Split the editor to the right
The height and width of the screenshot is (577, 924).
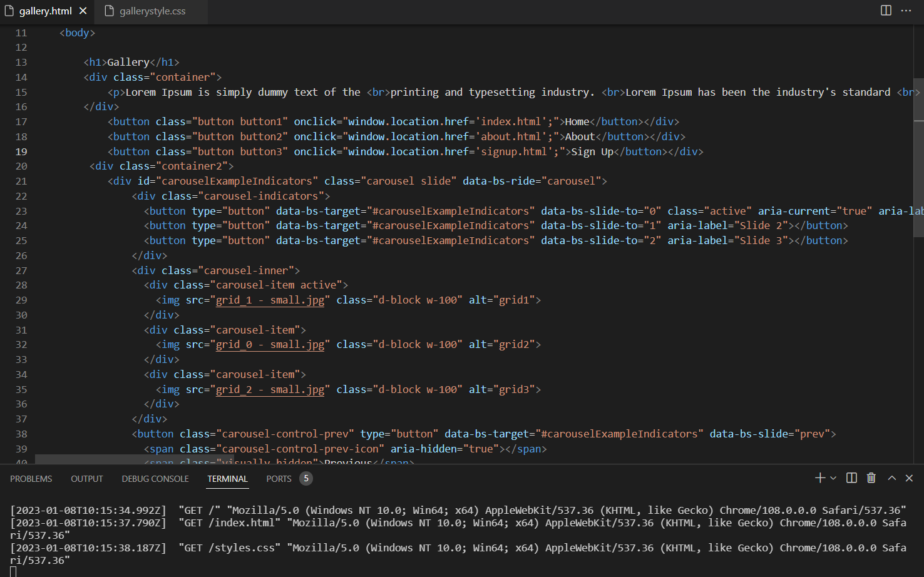click(x=886, y=11)
